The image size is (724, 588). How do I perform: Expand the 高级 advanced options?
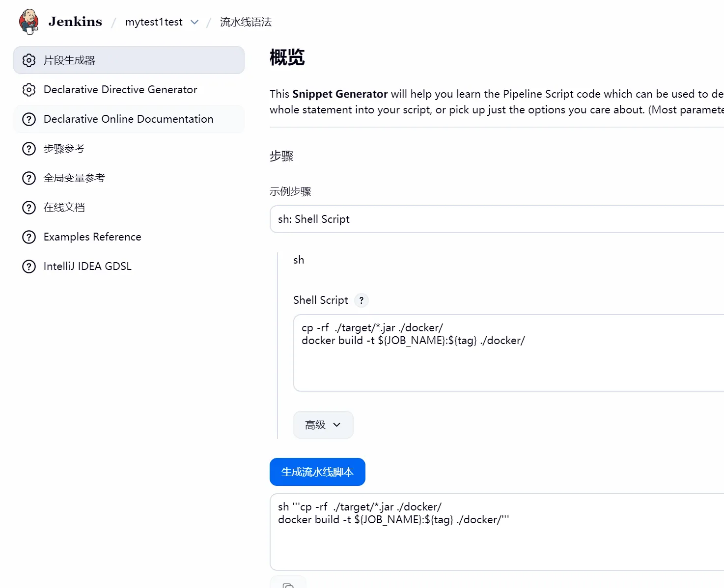click(323, 425)
